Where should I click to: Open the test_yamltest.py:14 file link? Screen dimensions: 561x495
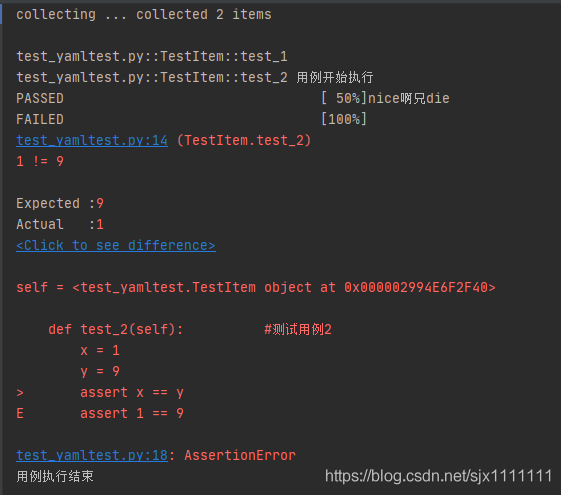pos(92,140)
